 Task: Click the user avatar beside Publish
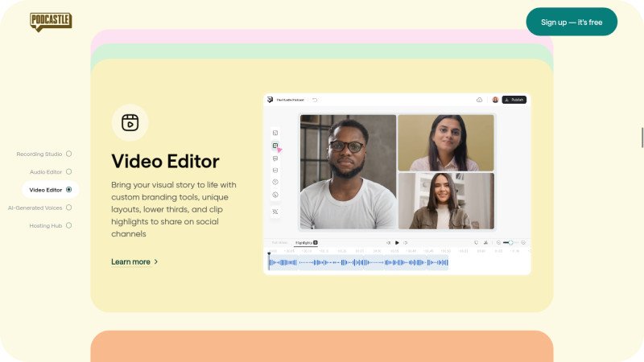click(495, 100)
